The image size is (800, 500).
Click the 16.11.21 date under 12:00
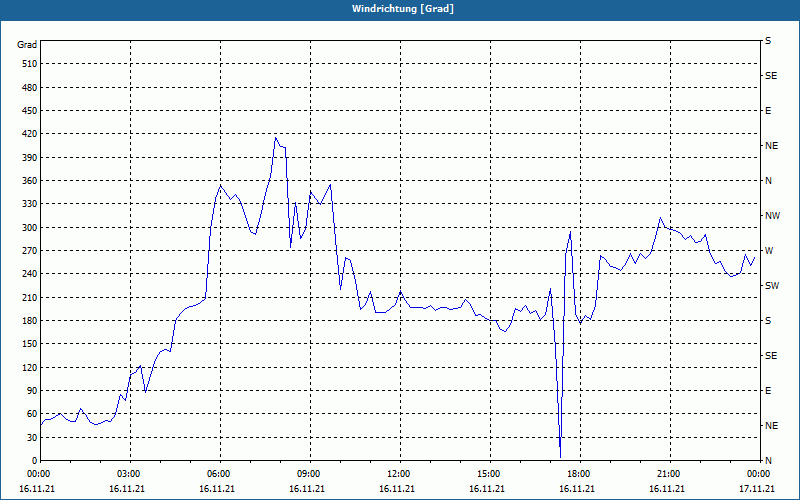point(396,488)
